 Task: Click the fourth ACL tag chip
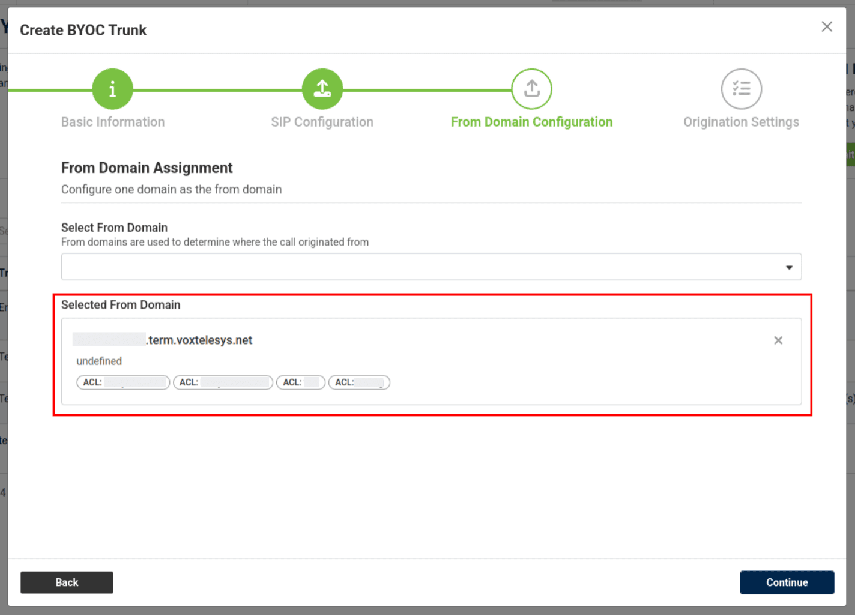click(359, 382)
